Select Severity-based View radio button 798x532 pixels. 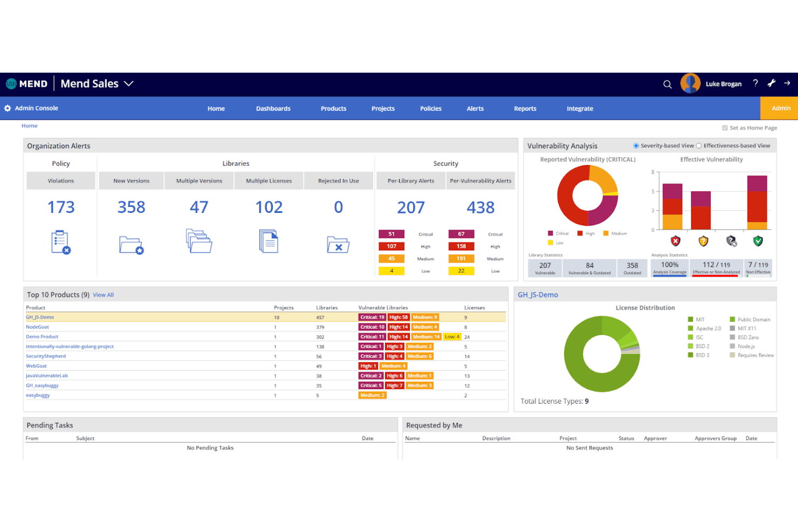pos(636,146)
